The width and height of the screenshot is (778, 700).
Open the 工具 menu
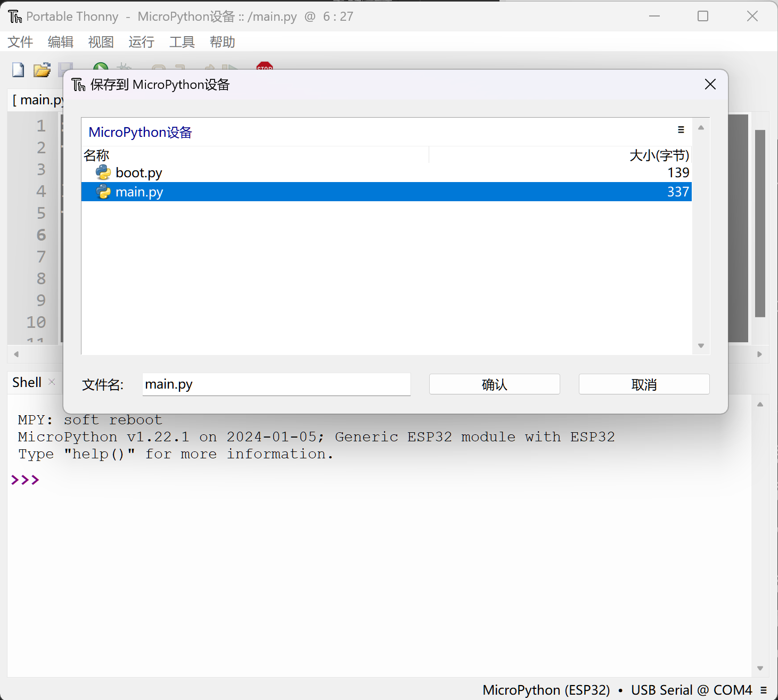pos(182,42)
